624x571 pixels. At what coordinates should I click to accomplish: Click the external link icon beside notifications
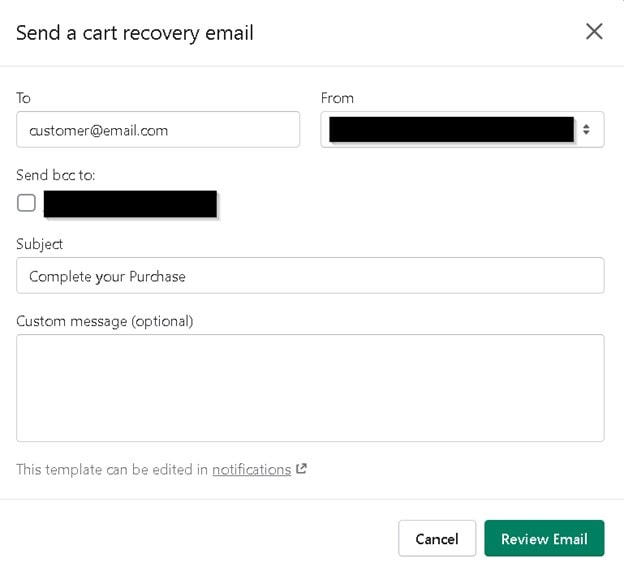[301, 469]
